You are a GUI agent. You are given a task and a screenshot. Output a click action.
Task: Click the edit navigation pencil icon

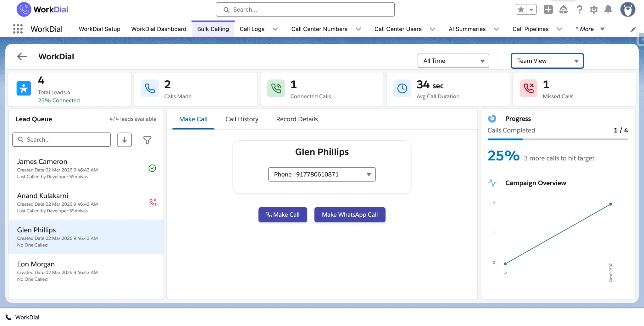[x=633, y=29]
